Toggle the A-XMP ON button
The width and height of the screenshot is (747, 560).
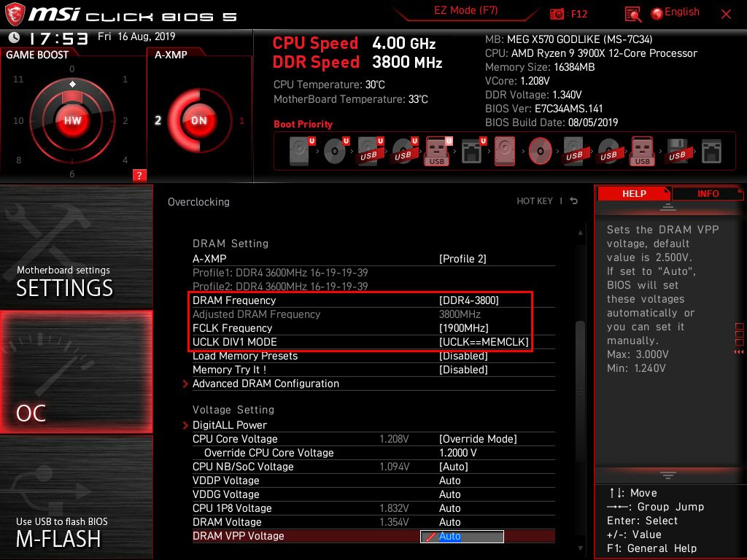198,120
